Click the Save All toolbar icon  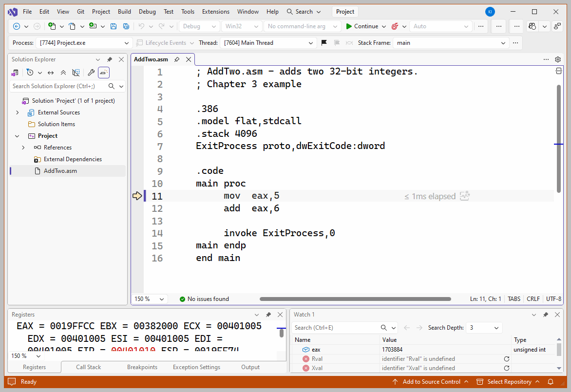pos(126,26)
